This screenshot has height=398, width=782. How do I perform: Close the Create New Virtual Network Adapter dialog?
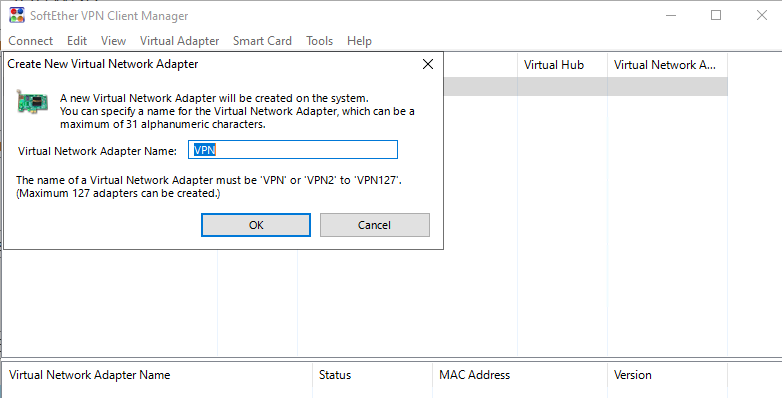428,64
